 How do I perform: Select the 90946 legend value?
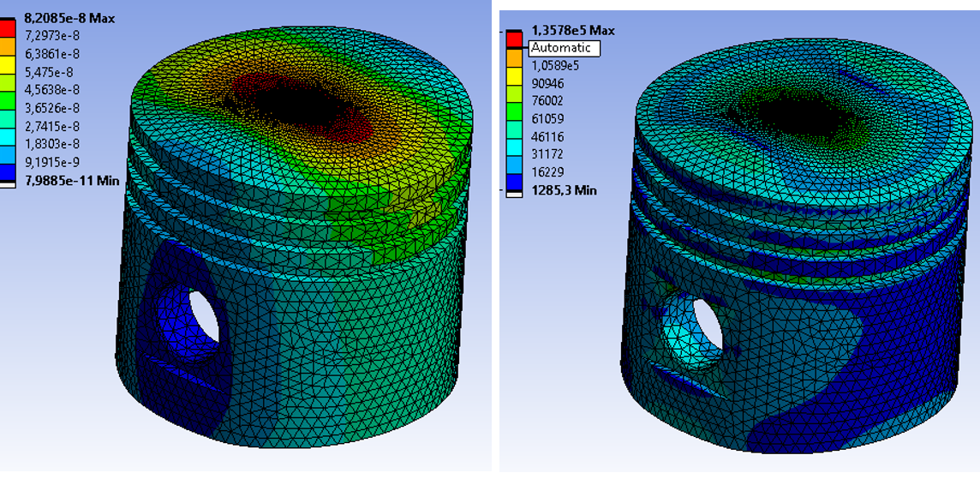point(547,82)
